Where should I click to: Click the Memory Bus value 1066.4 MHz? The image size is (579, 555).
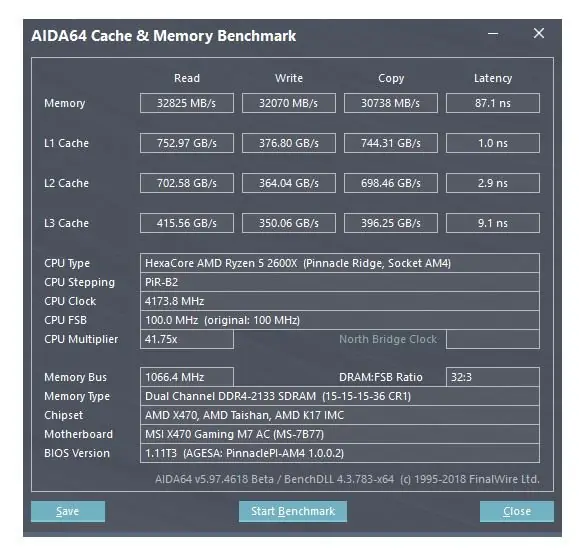[x=187, y=377]
